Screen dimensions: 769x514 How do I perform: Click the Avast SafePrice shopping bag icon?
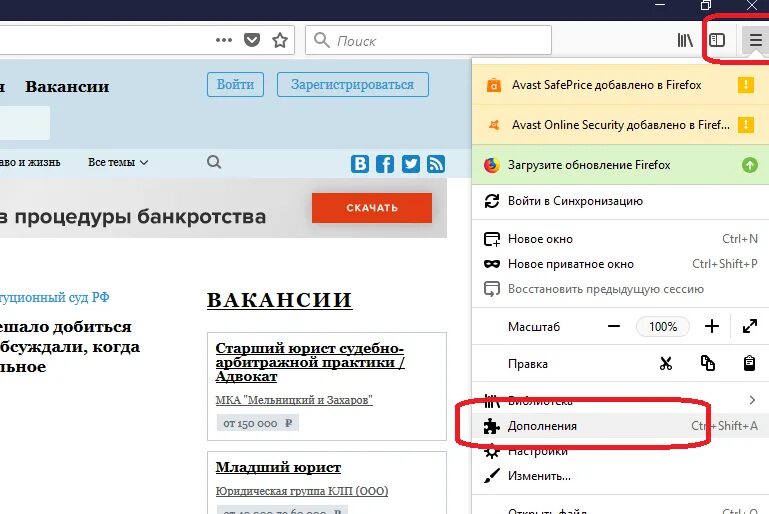[x=493, y=85]
